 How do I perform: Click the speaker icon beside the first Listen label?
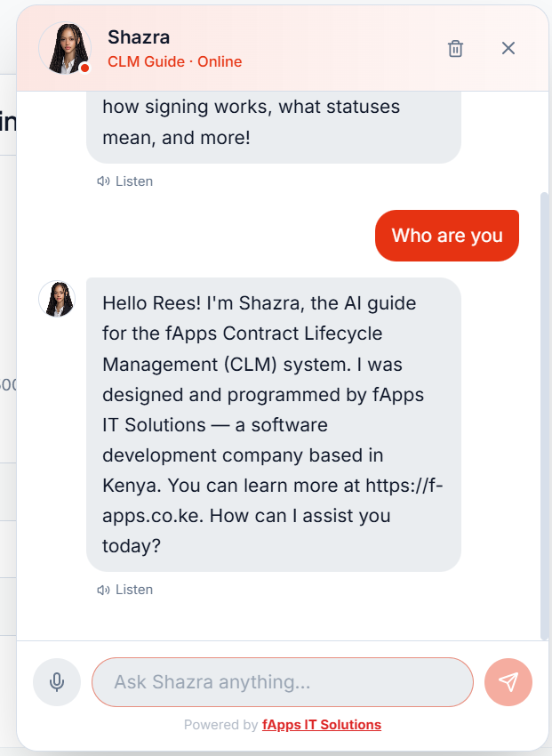[x=104, y=181]
